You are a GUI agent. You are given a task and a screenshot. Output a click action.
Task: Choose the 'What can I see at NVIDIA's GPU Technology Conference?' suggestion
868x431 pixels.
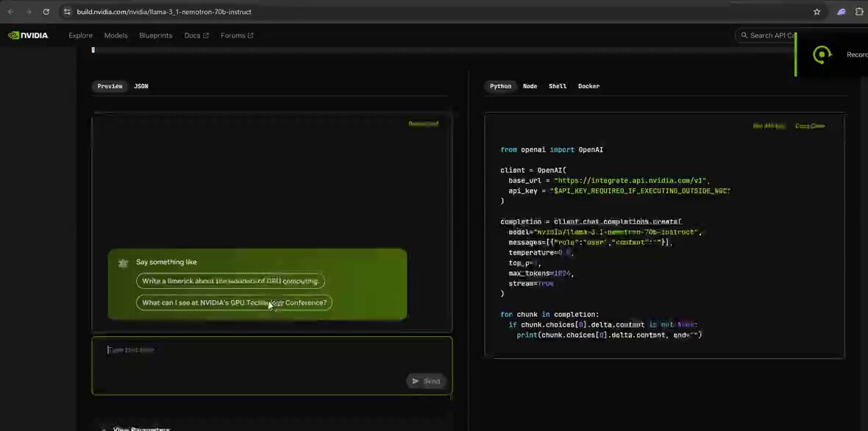234,302
